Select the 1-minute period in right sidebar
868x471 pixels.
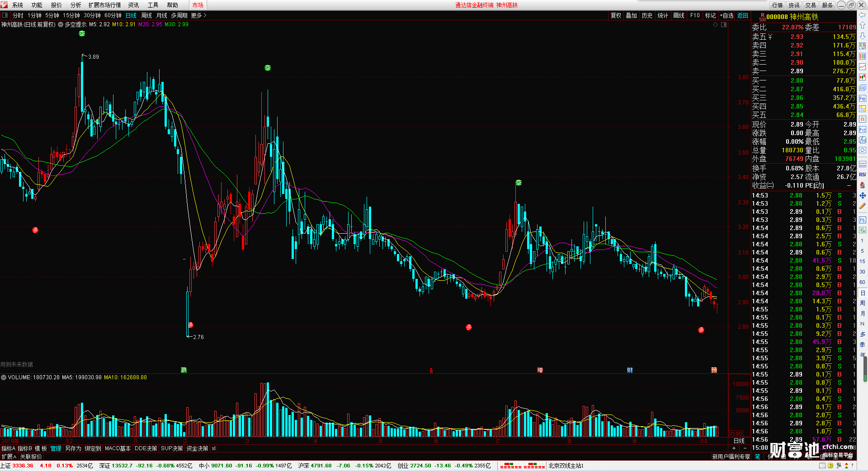(862, 240)
